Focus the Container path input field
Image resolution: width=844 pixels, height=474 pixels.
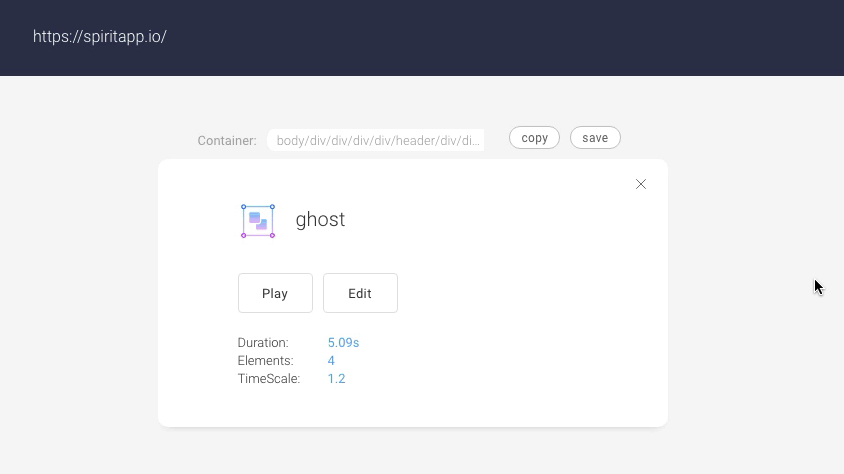[378, 141]
